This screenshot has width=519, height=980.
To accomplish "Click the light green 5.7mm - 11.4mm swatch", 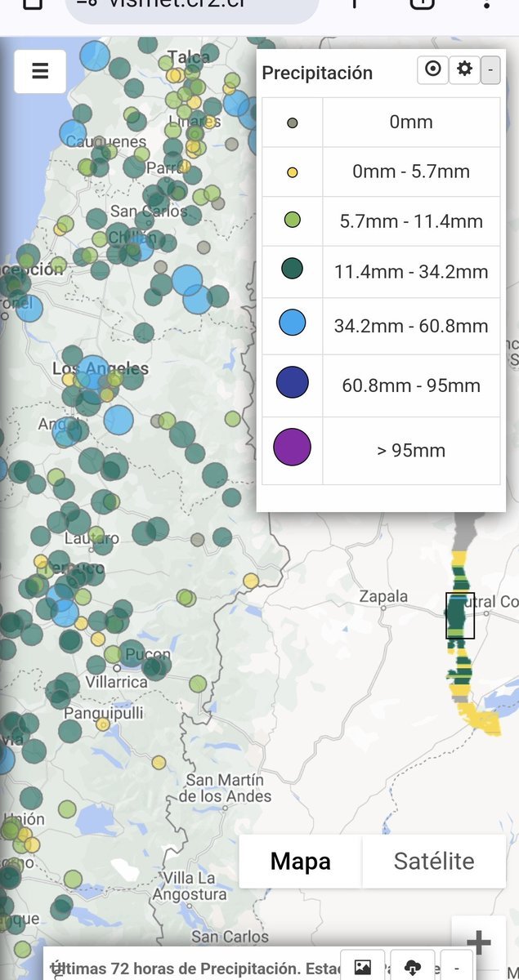I will click(x=293, y=220).
